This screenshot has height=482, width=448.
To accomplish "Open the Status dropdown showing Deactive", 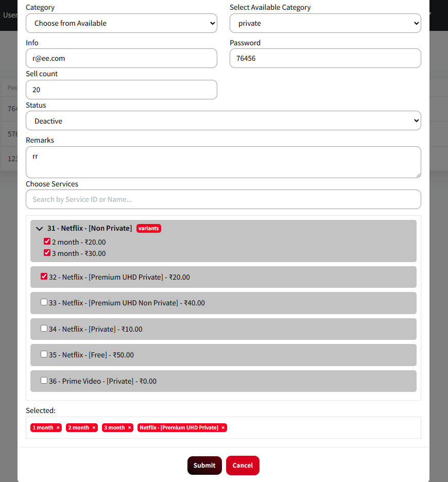I will point(223,120).
